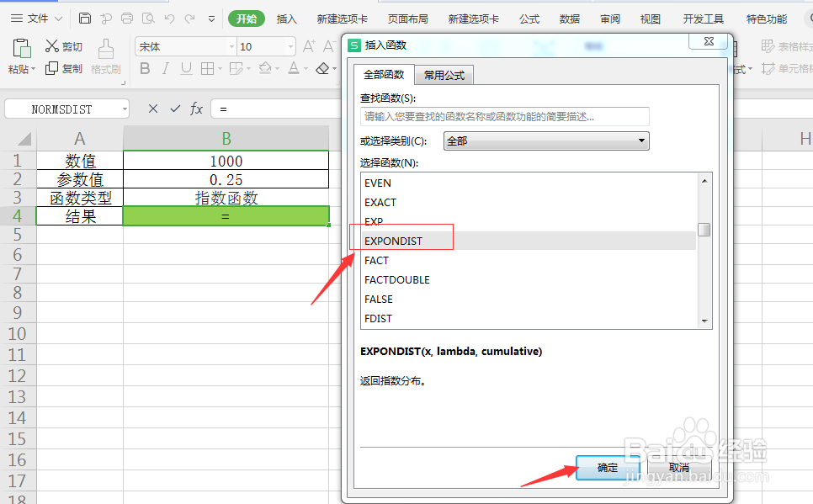This screenshot has width=813, height=504.
Task: Cancel formula entry with X icon
Action: click(153, 109)
